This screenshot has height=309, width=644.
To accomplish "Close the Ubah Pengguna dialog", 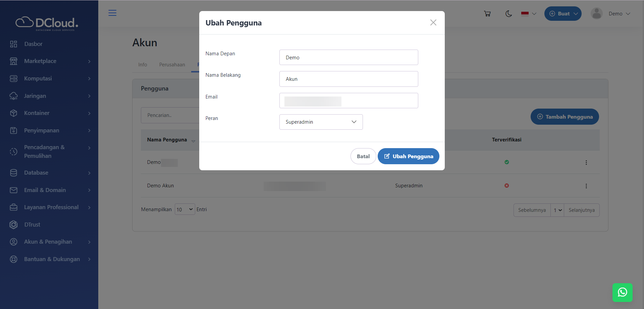I will pos(433,22).
